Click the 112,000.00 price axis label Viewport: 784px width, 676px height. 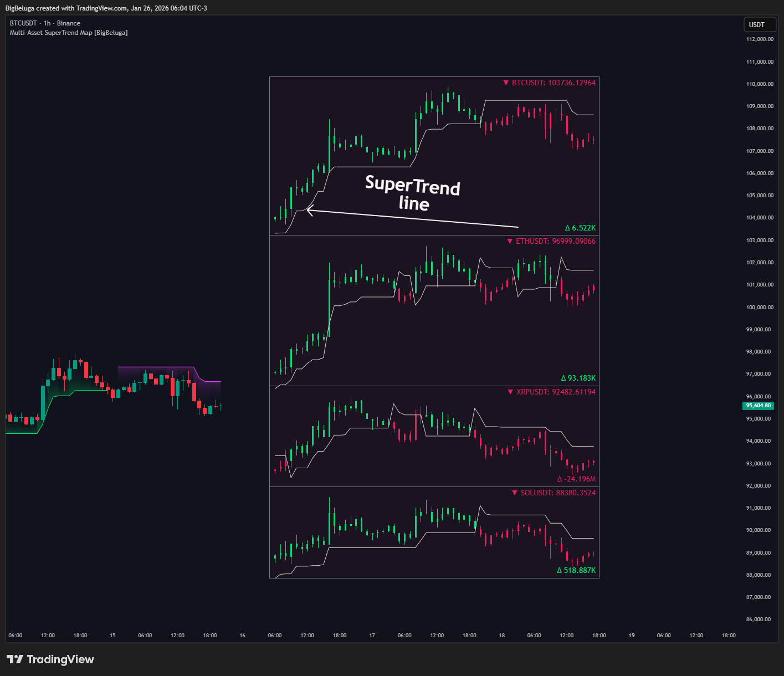tap(760, 39)
